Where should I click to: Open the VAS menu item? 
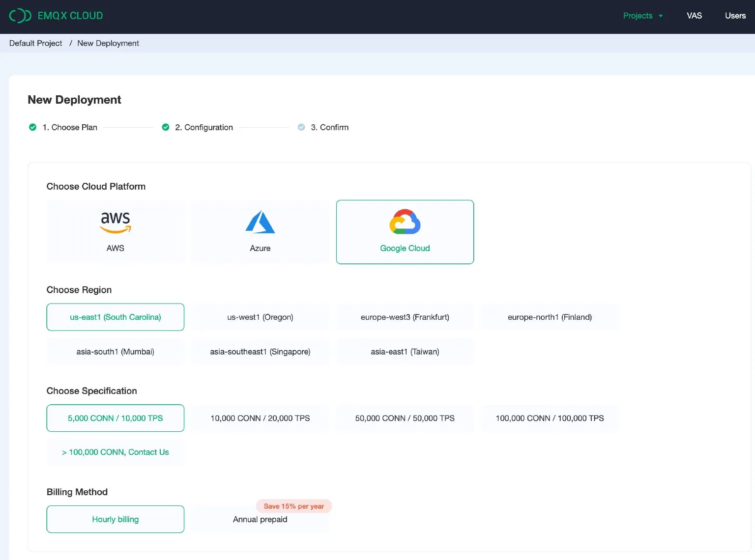pyautogui.click(x=694, y=16)
